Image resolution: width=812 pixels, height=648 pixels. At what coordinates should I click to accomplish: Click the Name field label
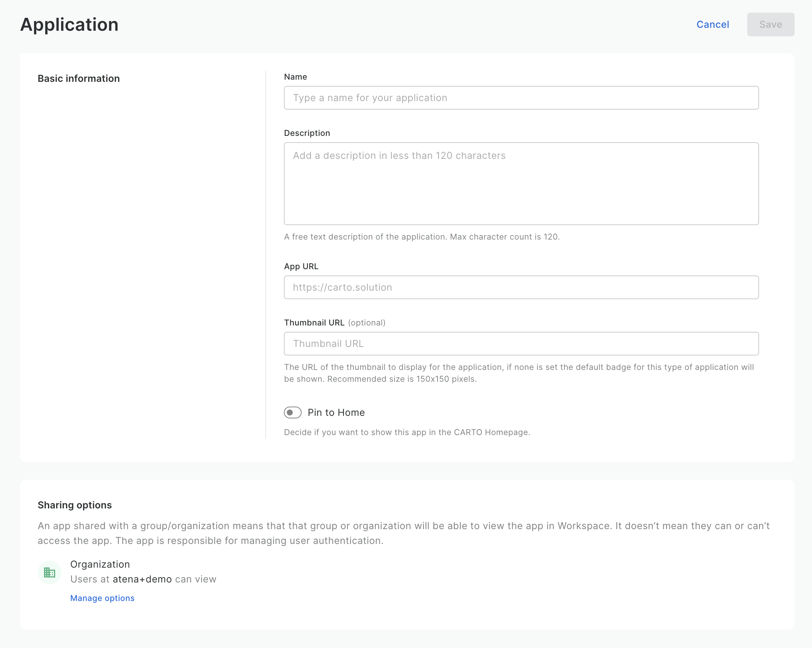point(295,77)
